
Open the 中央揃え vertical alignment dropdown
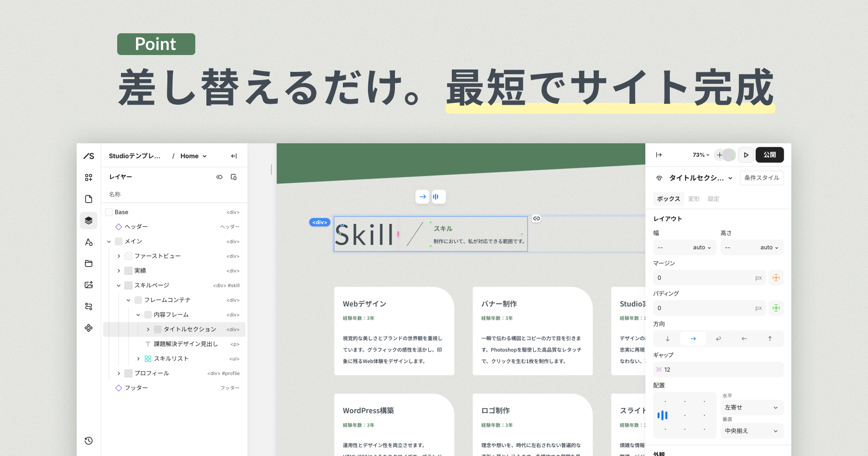(752, 431)
